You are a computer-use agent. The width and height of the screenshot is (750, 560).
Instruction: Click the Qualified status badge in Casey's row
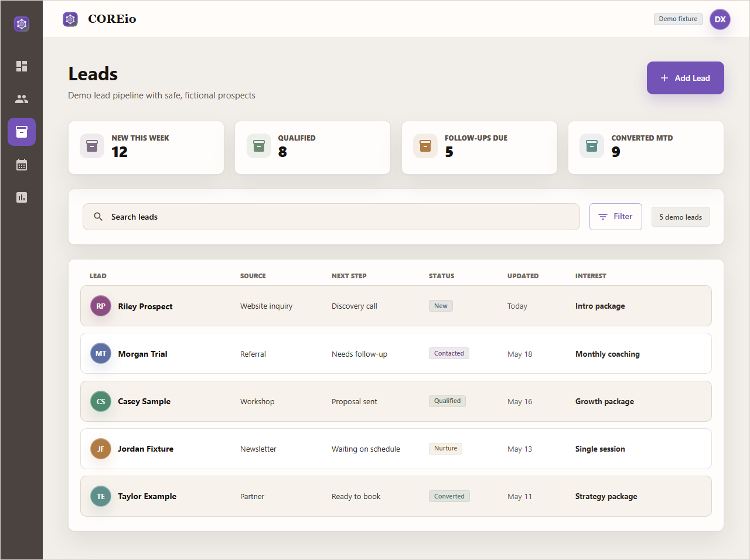[447, 401]
